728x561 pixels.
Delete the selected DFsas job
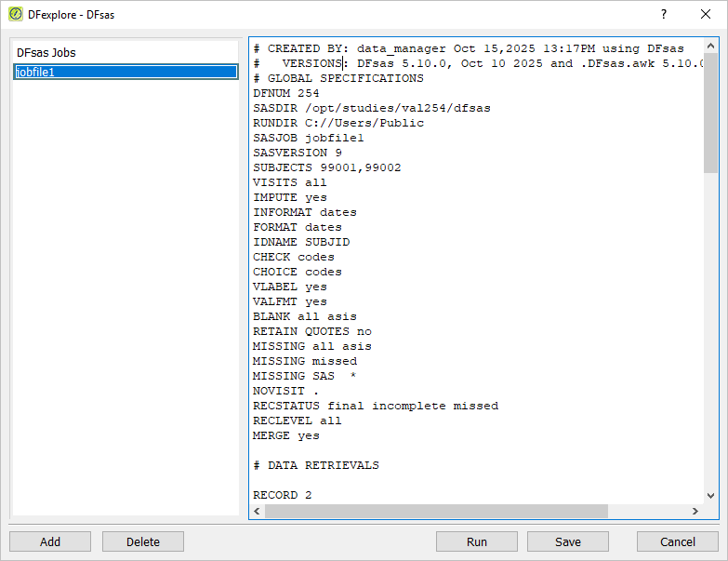coord(143,542)
